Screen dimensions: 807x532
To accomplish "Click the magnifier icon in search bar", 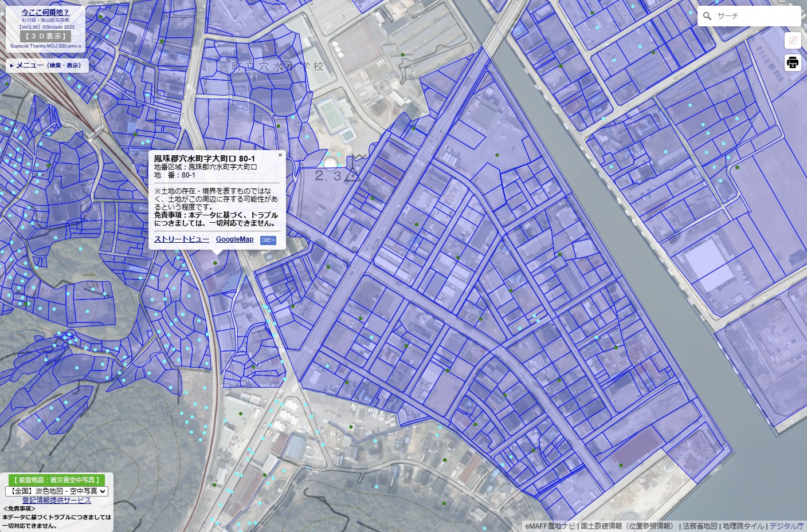I will (707, 16).
